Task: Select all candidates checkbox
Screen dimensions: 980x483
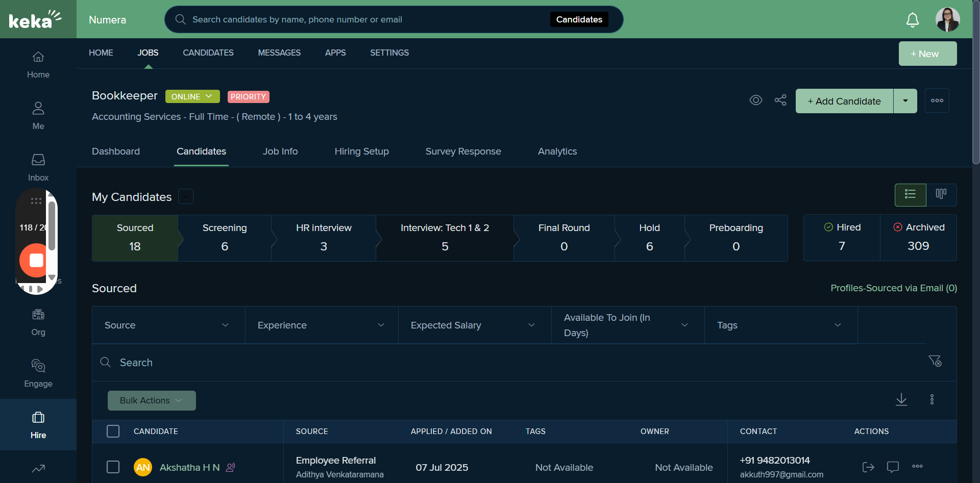Action: (113, 431)
